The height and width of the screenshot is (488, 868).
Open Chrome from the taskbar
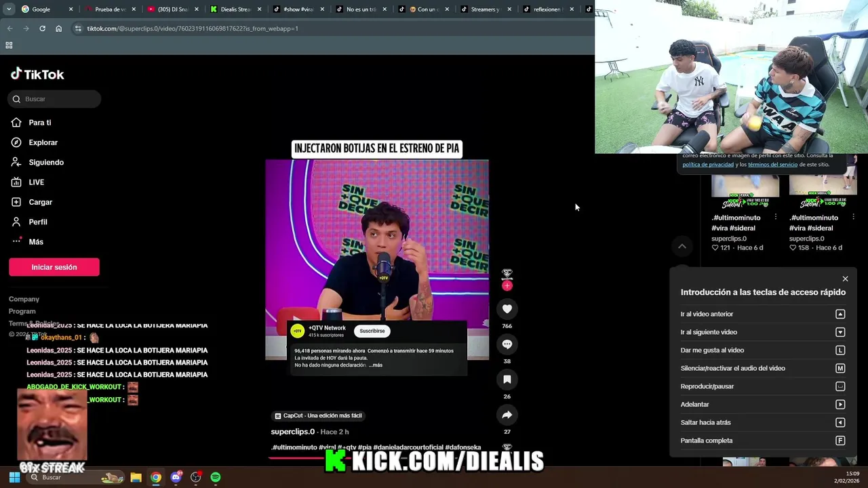click(x=156, y=477)
